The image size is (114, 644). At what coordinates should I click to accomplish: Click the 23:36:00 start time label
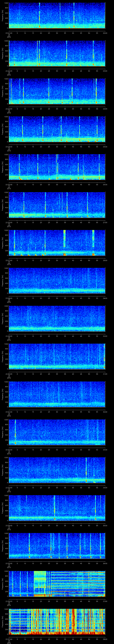[x=9, y=601]
